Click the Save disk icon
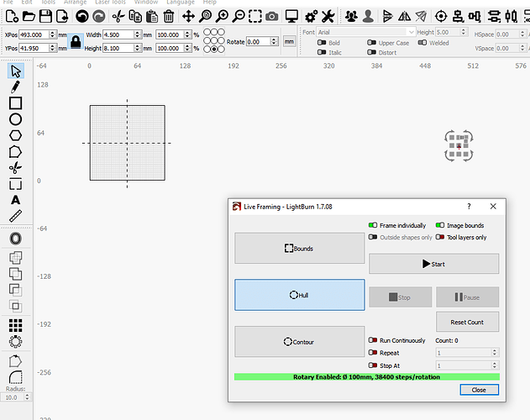Viewport: 530px width, 420px height. coord(45,16)
